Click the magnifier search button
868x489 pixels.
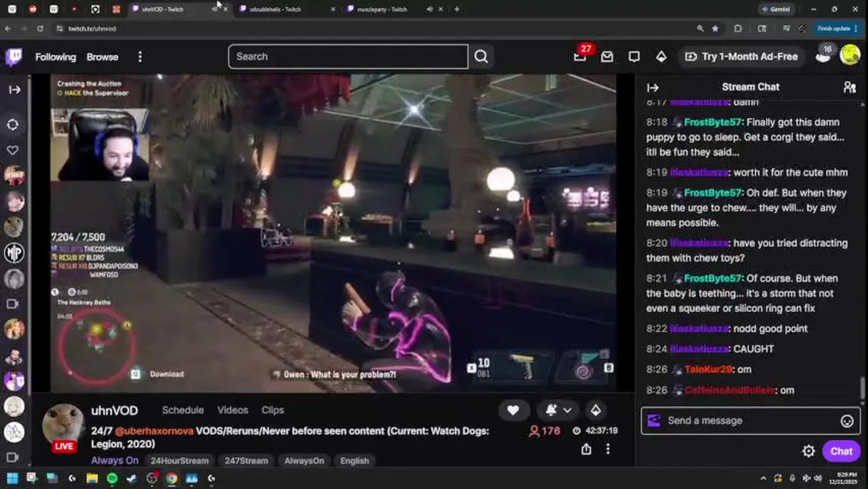click(481, 56)
